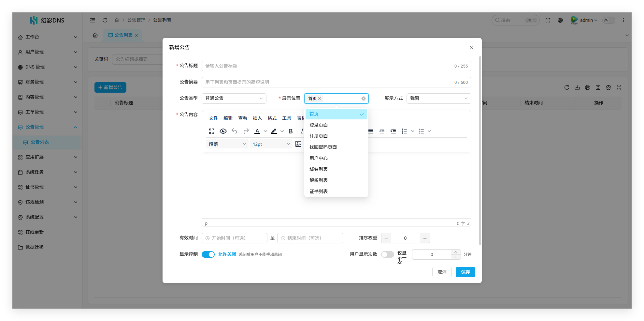This screenshot has height=321, width=644.
Task: Apply numbered list formatting
Action: (x=405, y=131)
